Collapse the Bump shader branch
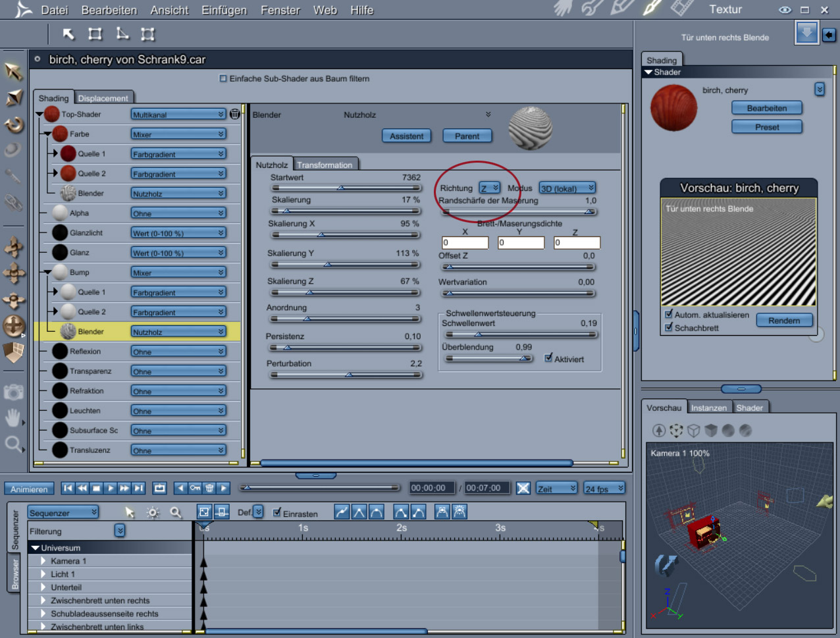This screenshot has width=840, height=638. point(47,272)
